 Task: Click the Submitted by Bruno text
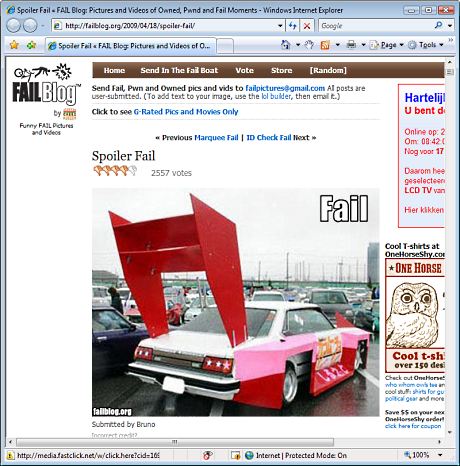(x=123, y=424)
